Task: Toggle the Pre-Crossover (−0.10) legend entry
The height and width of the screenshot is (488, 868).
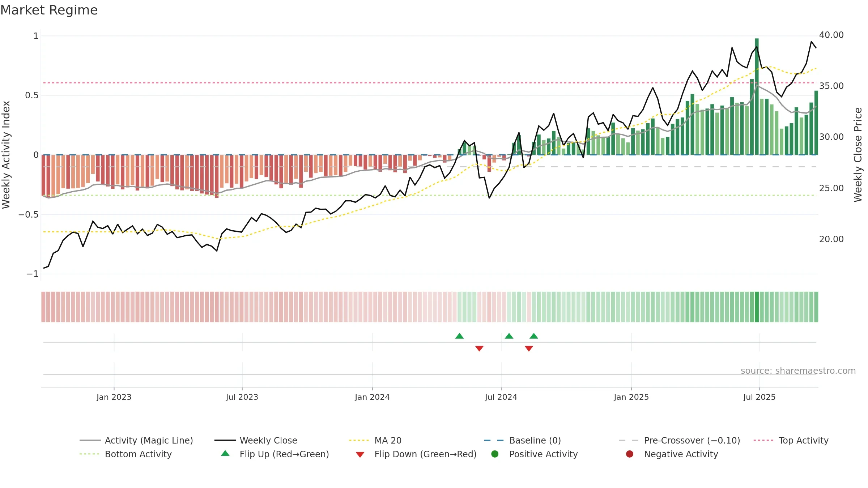Action: point(680,440)
